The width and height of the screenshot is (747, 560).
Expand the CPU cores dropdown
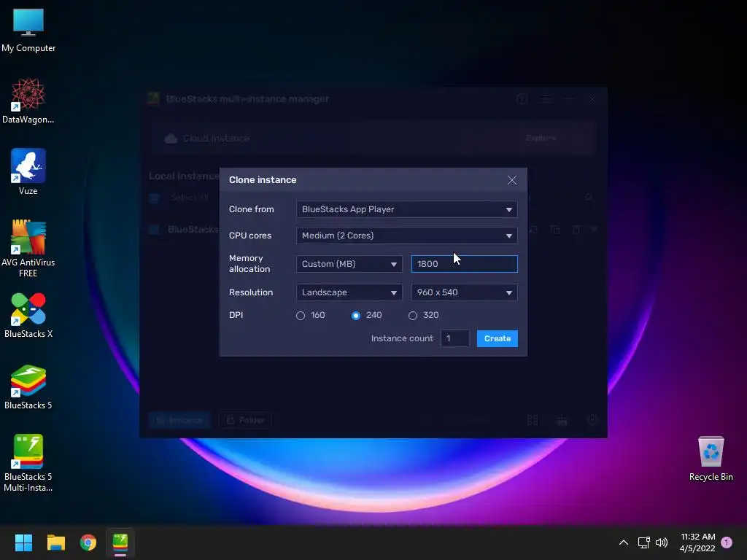pos(407,236)
